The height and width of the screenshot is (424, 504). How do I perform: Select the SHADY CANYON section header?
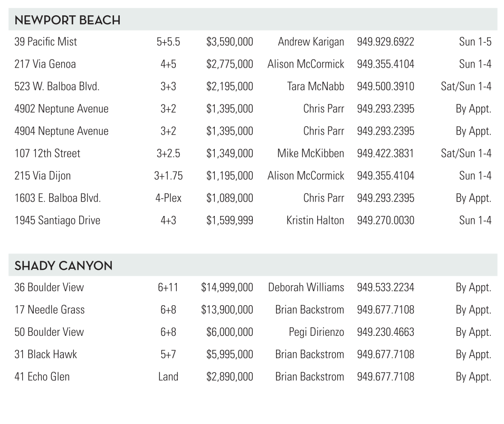click(x=63, y=266)
